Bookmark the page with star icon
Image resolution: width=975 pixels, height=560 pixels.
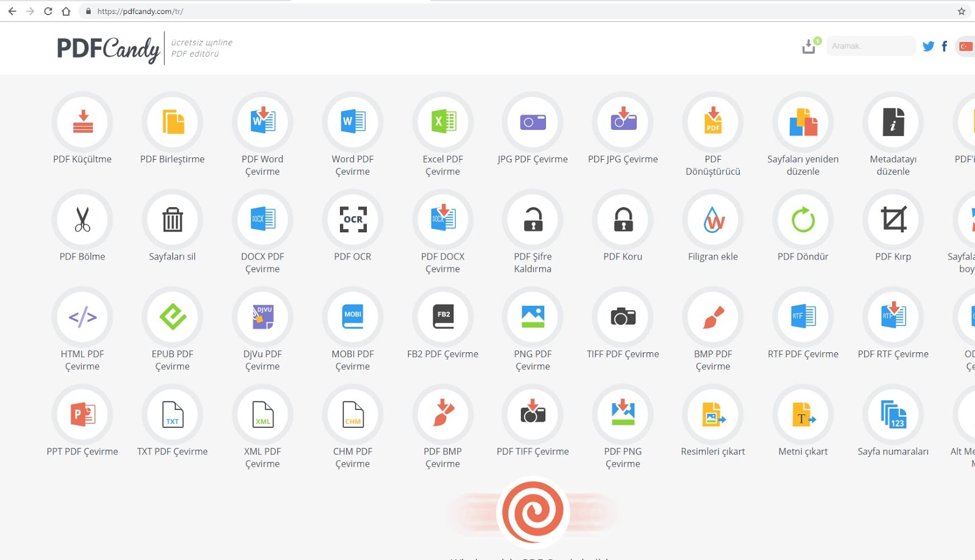(x=962, y=11)
